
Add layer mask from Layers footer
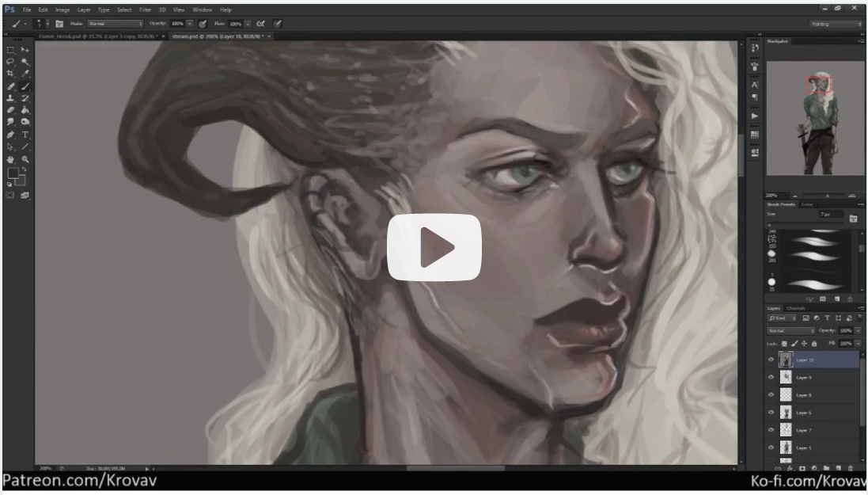point(802,468)
